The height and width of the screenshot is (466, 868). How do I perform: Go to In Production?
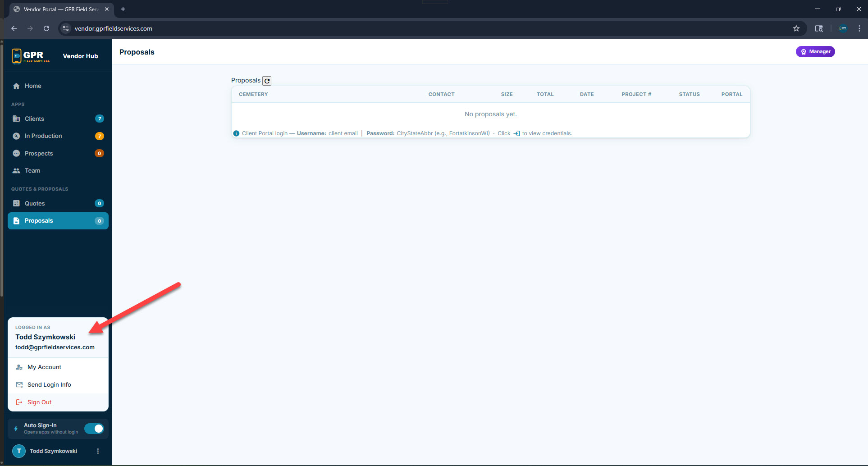point(43,136)
